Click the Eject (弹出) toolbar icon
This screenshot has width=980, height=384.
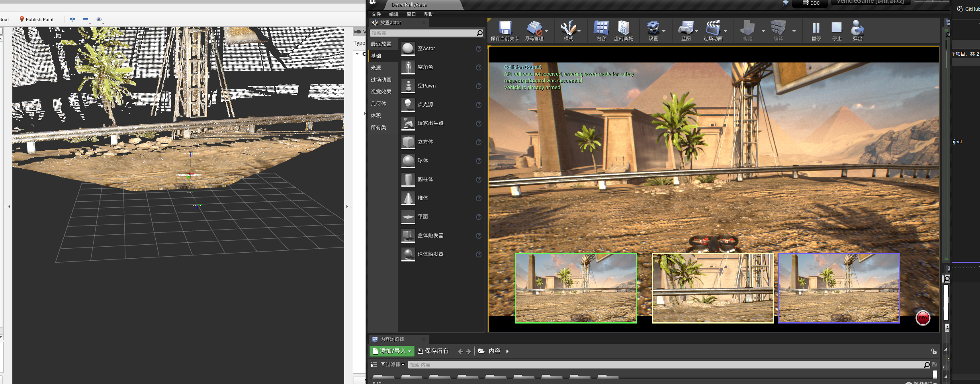point(857,28)
